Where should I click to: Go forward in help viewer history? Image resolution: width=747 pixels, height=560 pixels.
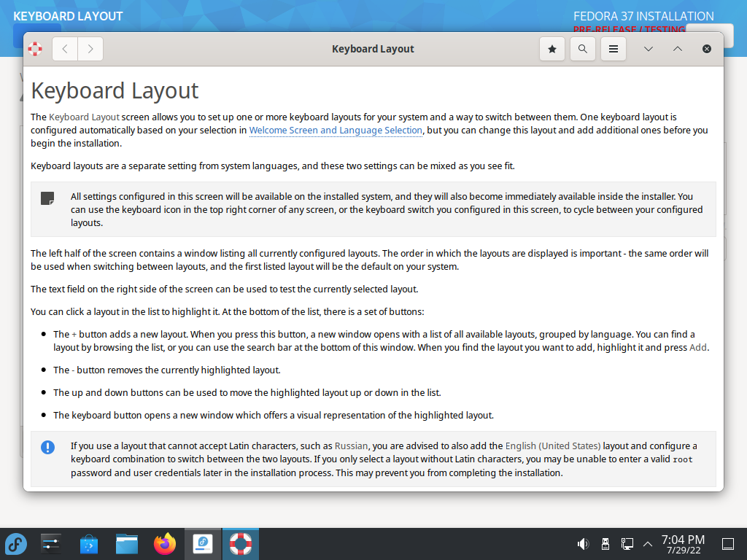point(90,49)
